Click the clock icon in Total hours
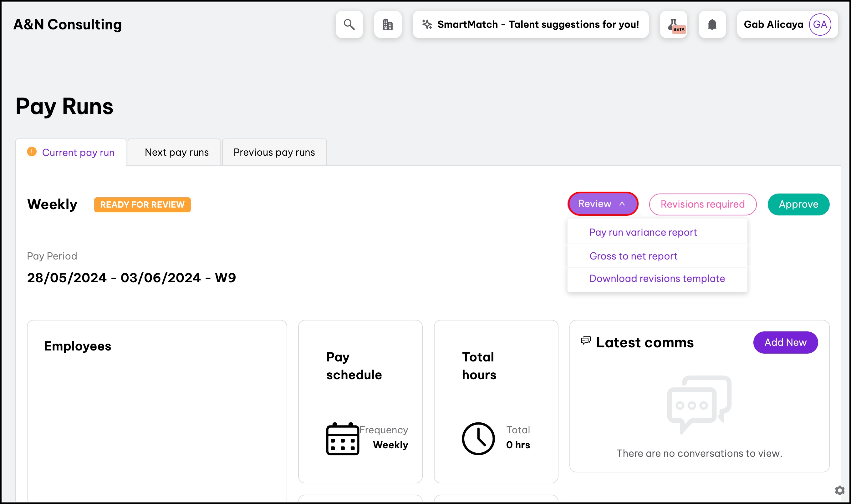851x504 pixels. point(478,438)
